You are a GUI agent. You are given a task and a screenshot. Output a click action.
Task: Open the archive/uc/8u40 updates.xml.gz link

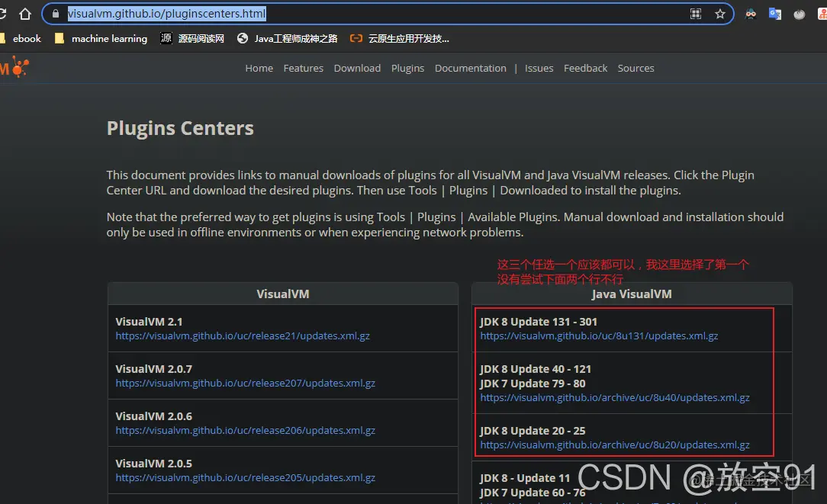point(615,397)
